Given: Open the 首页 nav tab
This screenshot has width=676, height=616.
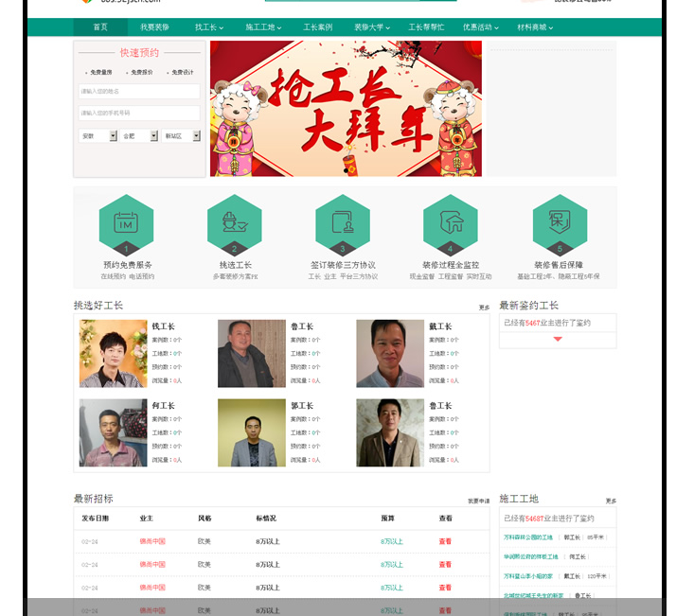Looking at the screenshot, I should point(100,27).
